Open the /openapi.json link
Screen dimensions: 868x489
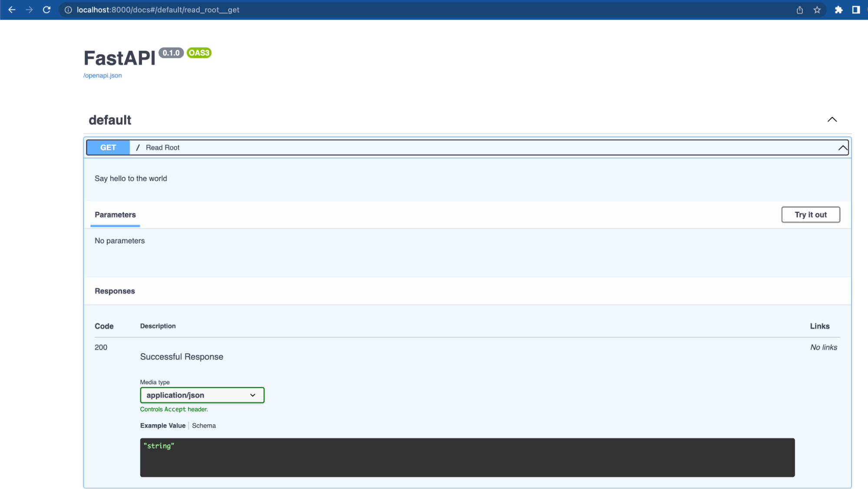click(x=102, y=76)
